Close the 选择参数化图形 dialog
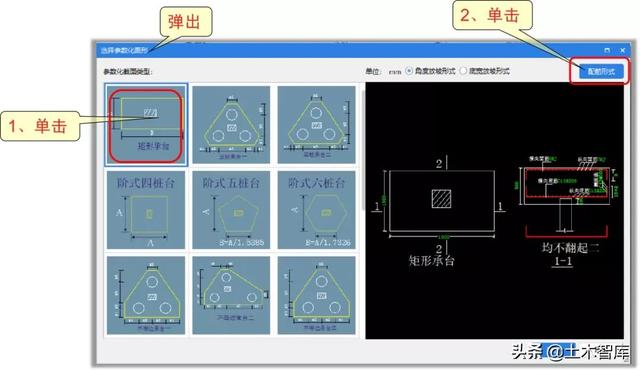Viewport: 640px width, 371px height. [x=622, y=50]
